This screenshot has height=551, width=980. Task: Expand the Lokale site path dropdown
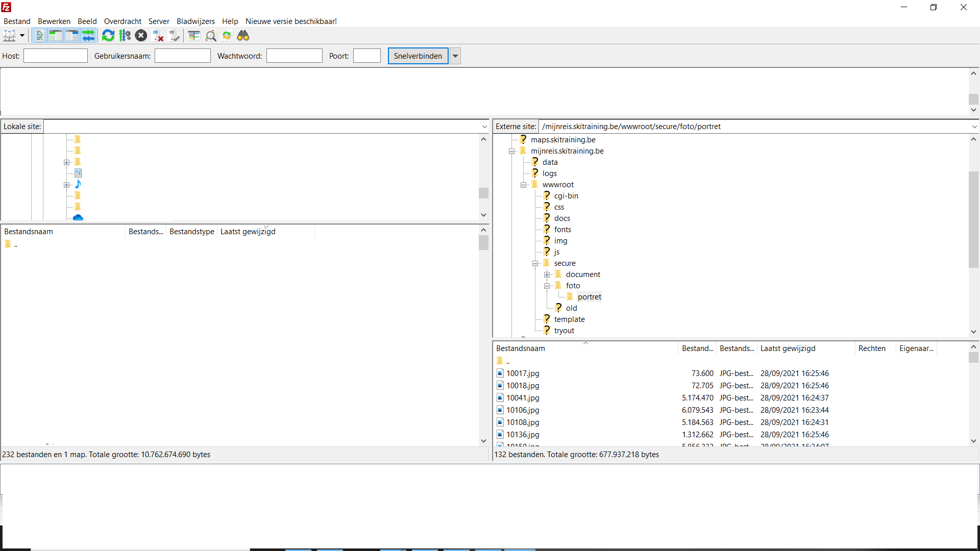(x=484, y=127)
